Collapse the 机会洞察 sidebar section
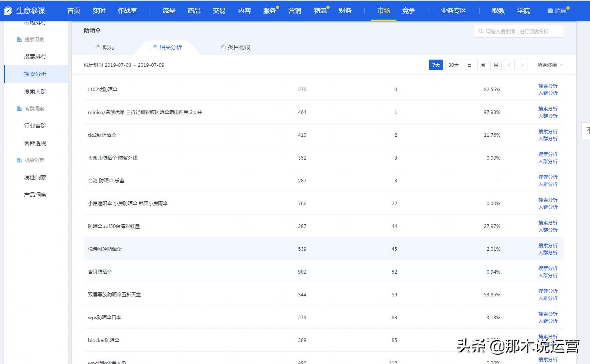 click(x=36, y=160)
